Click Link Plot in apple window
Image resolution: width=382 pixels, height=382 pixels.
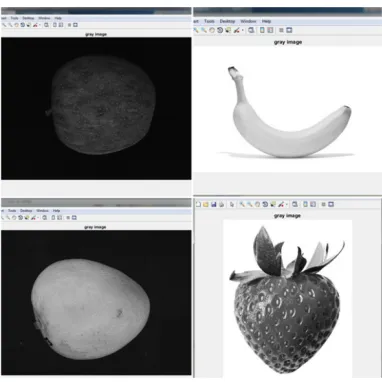[46, 25]
